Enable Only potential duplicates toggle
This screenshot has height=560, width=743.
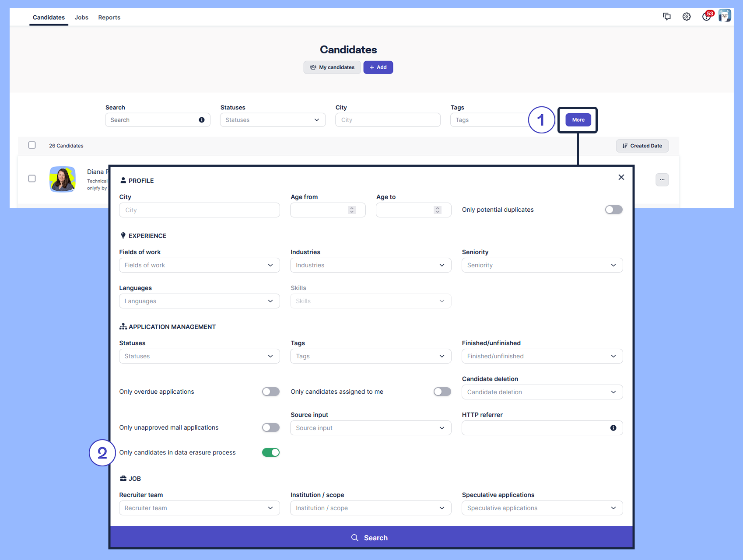click(x=613, y=210)
